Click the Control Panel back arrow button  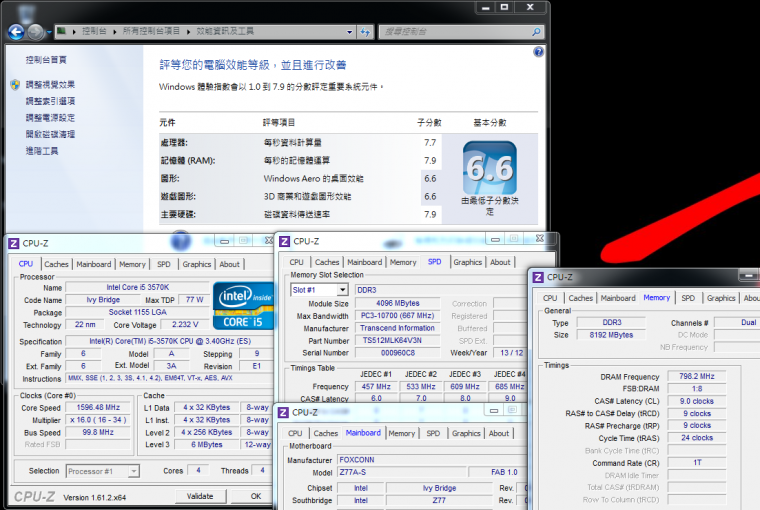coord(15,31)
